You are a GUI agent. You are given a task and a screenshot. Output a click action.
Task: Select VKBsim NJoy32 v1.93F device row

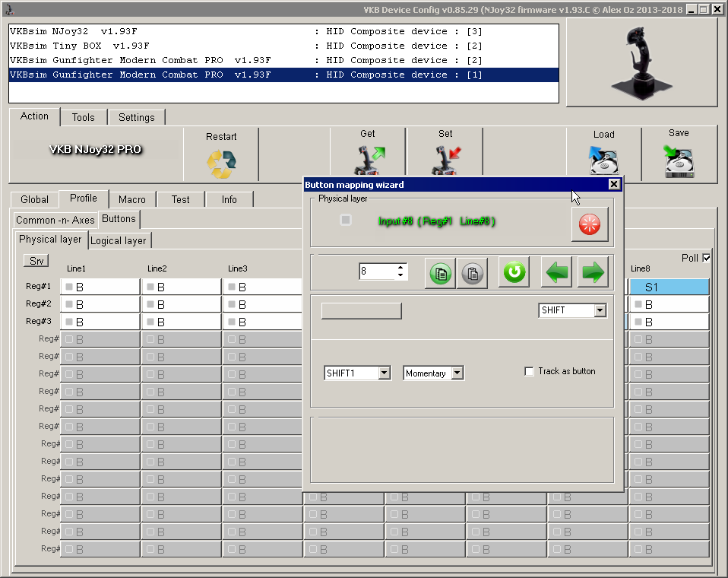tap(283, 31)
